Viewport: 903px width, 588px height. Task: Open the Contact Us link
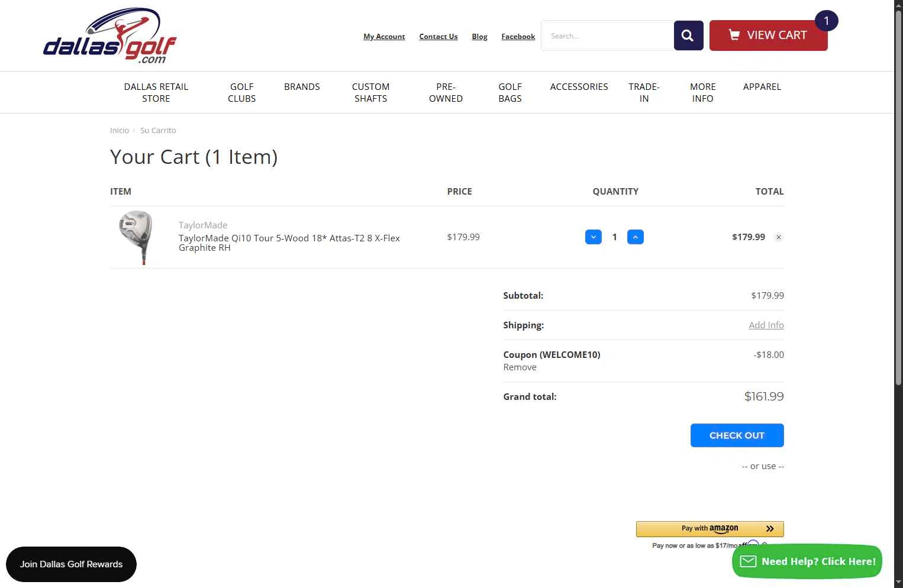[438, 37]
